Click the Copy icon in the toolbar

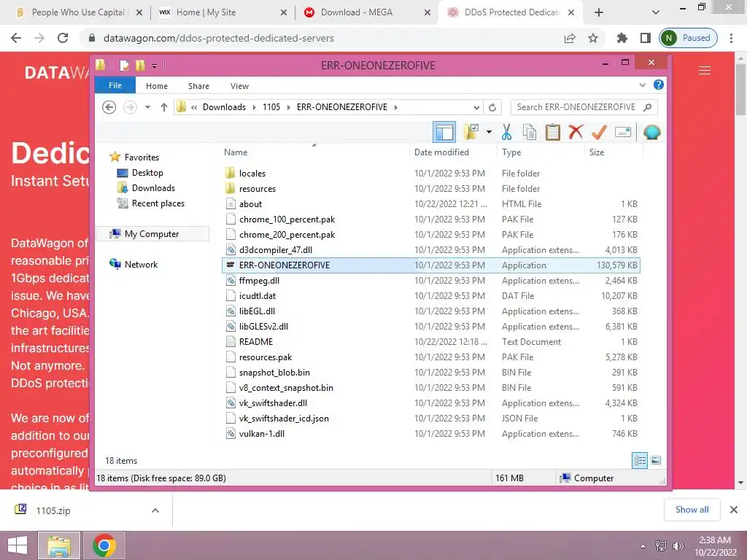point(530,133)
